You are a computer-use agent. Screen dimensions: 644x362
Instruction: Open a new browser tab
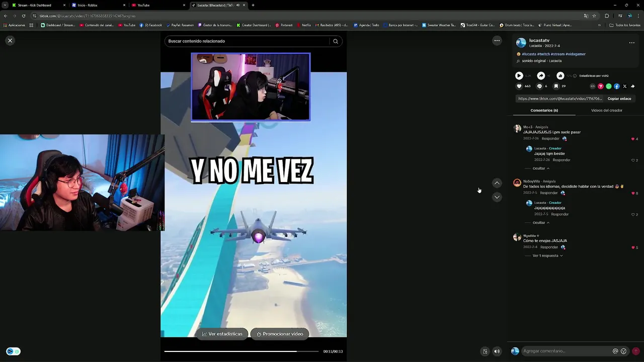point(253,5)
